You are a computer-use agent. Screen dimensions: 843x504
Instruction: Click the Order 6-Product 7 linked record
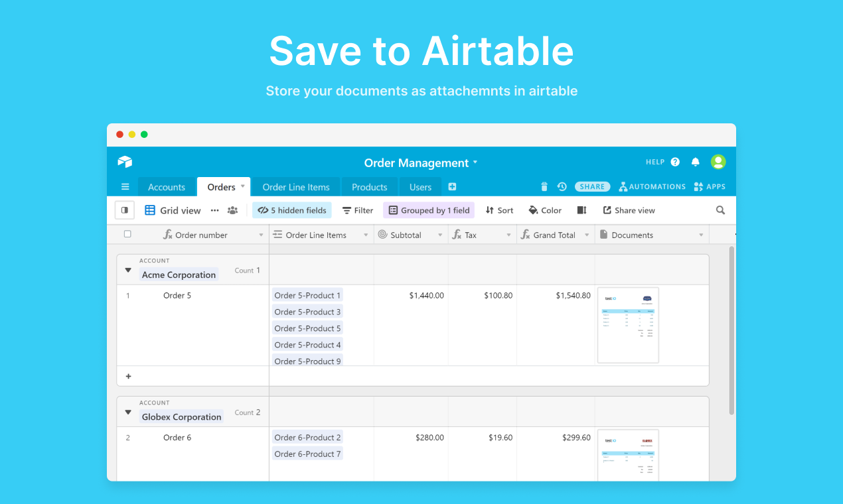[307, 454]
